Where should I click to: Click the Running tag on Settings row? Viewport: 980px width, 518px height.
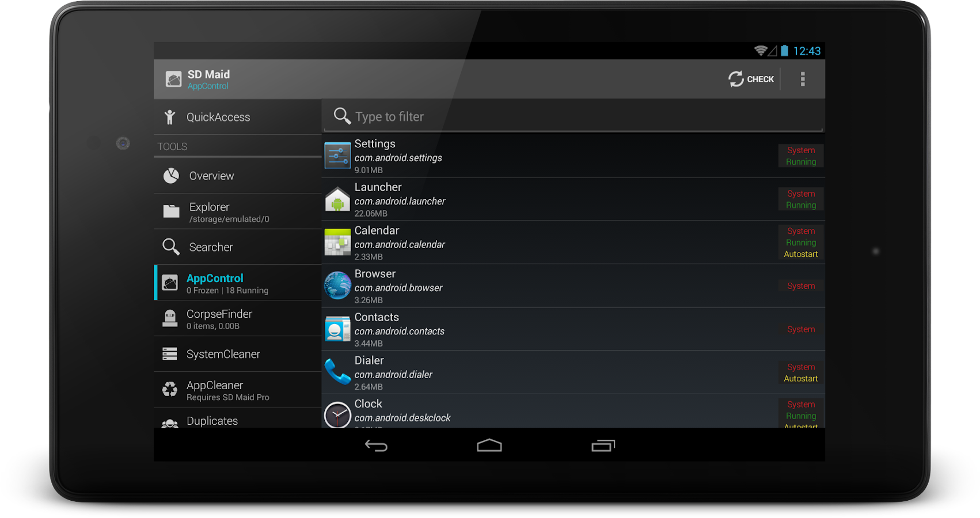(x=801, y=162)
